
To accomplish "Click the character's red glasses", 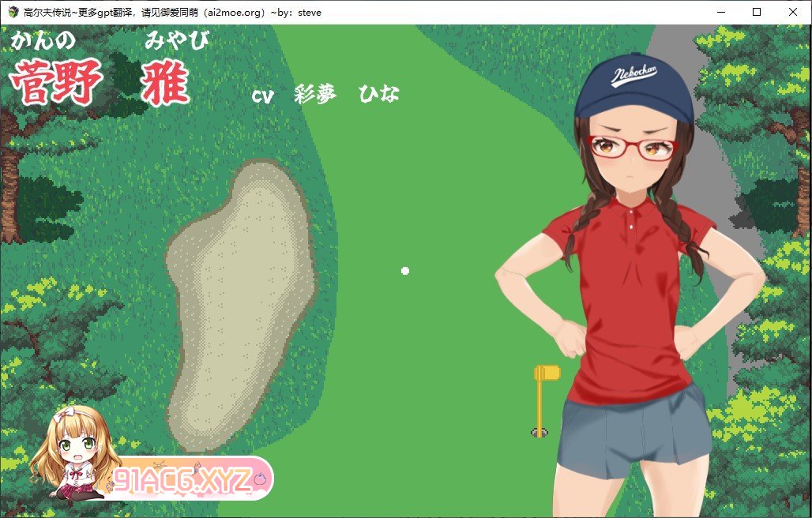I will (x=632, y=148).
